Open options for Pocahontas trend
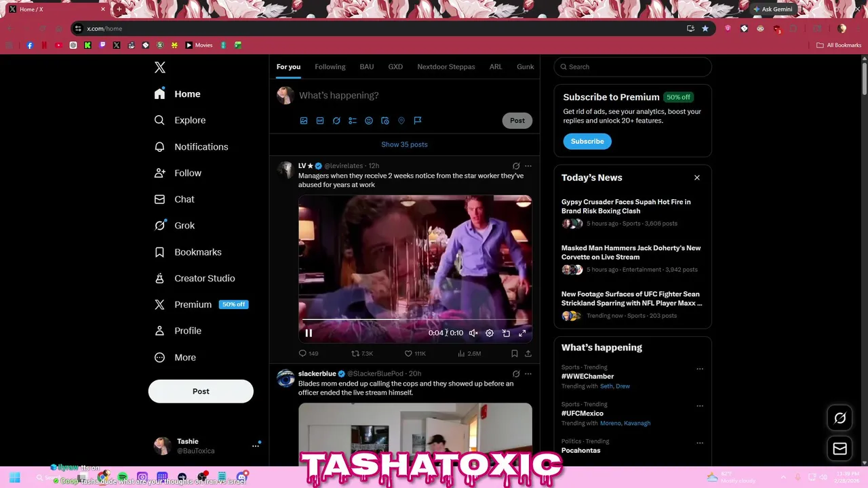 coord(700,443)
